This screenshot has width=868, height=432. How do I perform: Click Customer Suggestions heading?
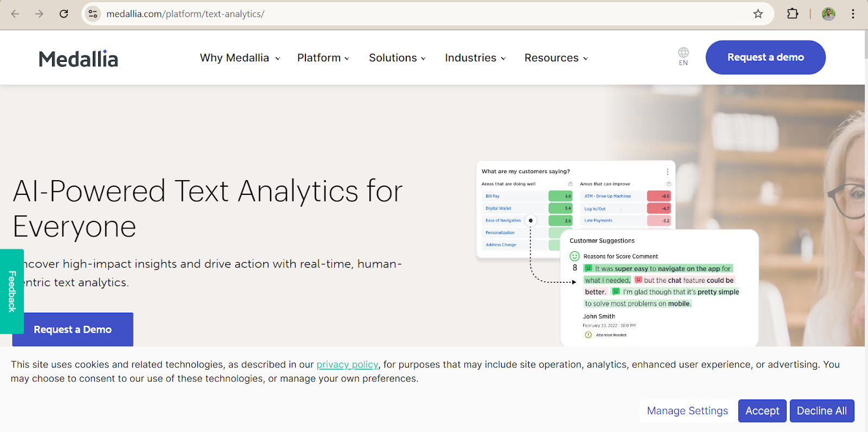602,241
